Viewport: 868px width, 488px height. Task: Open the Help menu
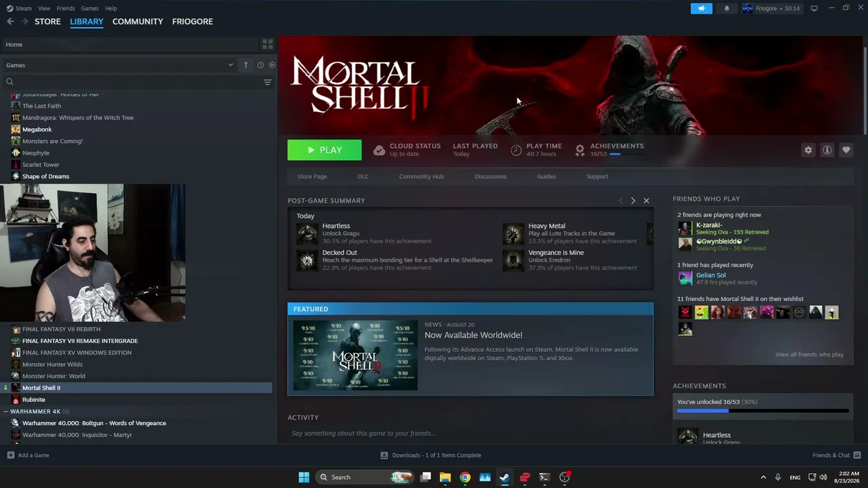pos(111,8)
